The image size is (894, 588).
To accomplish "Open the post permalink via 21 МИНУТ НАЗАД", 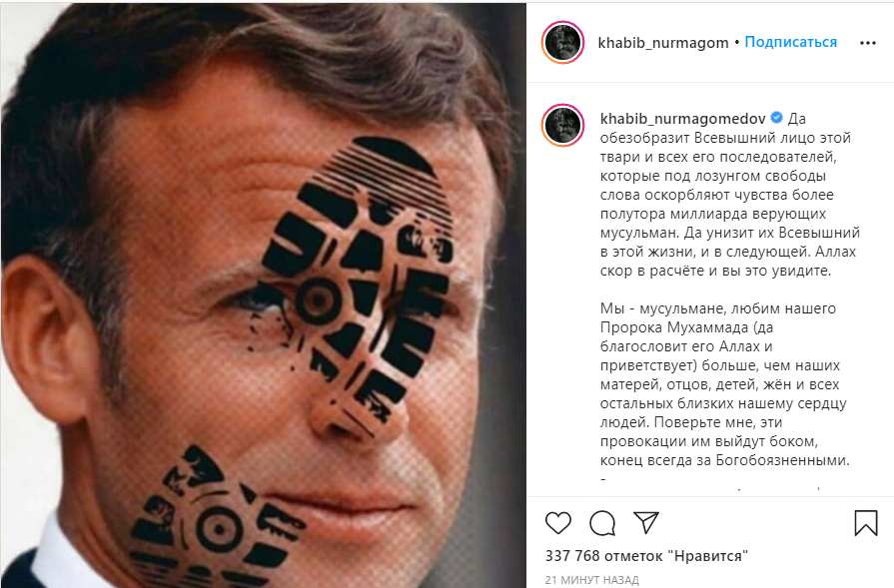I will [591, 580].
